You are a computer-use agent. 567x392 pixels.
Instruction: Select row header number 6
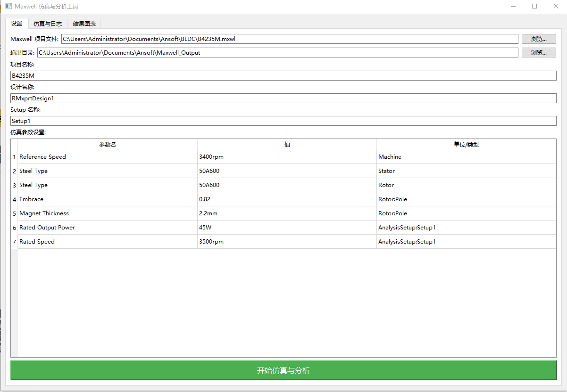coord(14,228)
